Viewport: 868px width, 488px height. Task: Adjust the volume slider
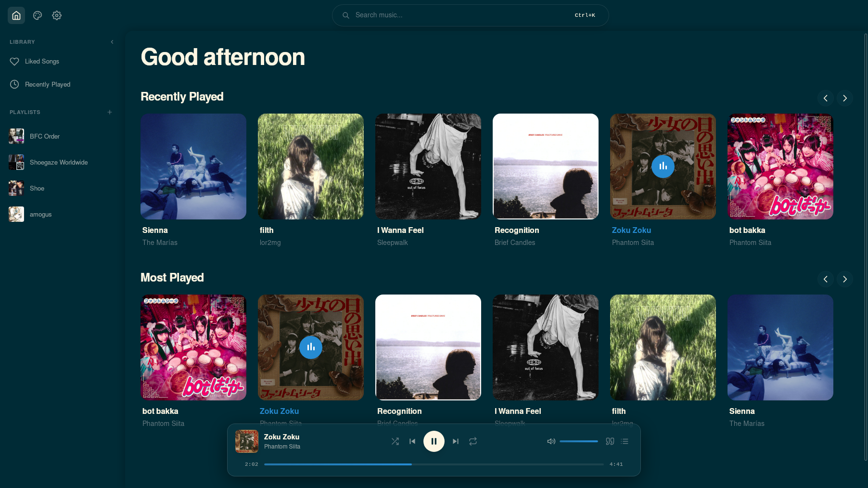pyautogui.click(x=579, y=441)
